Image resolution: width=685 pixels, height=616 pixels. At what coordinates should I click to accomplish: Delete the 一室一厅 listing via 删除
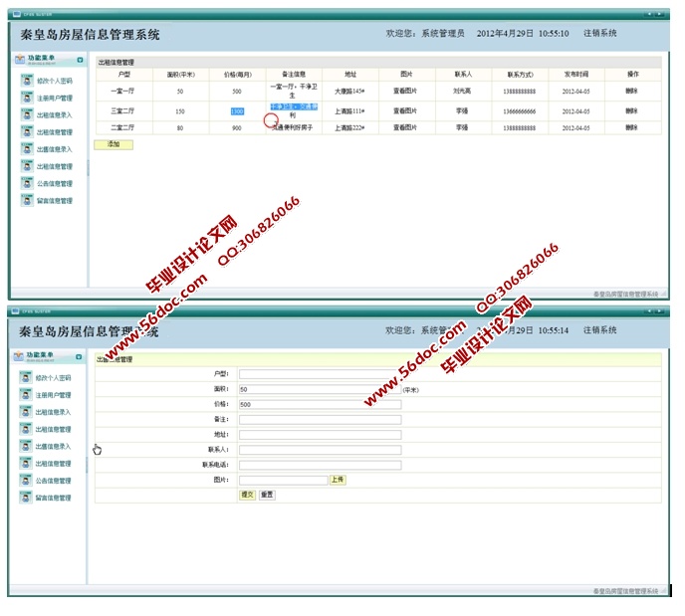pos(631,92)
